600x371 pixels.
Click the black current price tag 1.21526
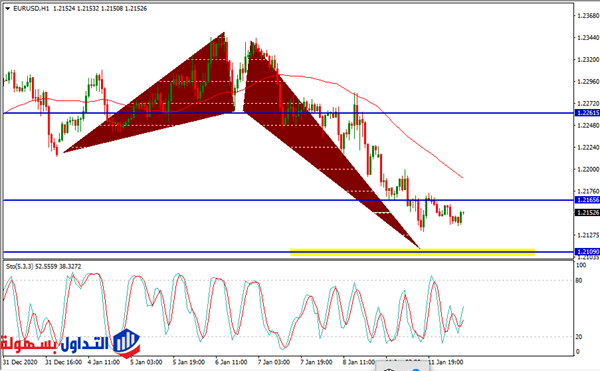(x=587, y=212)
